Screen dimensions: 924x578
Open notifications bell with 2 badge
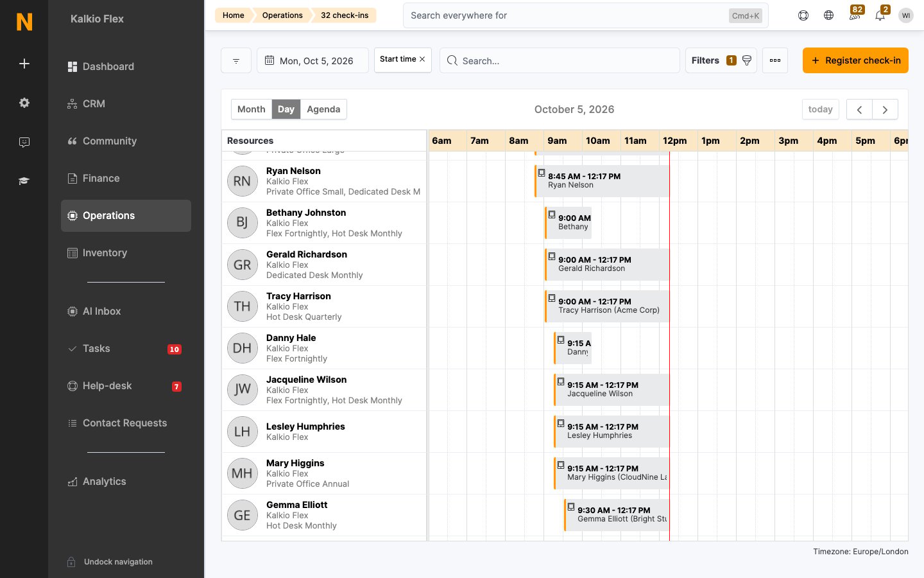pyautogui.click(x=880, y=15)
